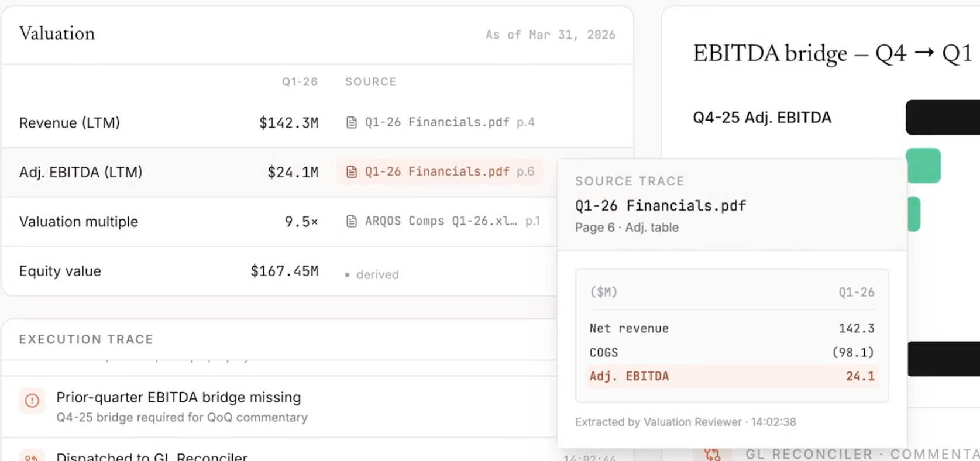
Task: Select the Revenue (LTM) row
Action: (317, 123)
